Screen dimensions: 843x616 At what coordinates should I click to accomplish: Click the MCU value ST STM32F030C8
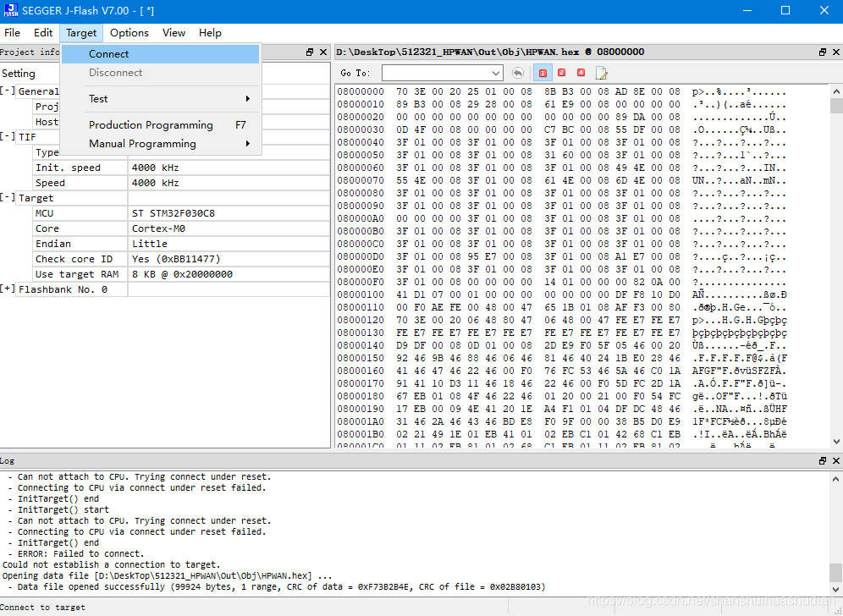[174, 213]
